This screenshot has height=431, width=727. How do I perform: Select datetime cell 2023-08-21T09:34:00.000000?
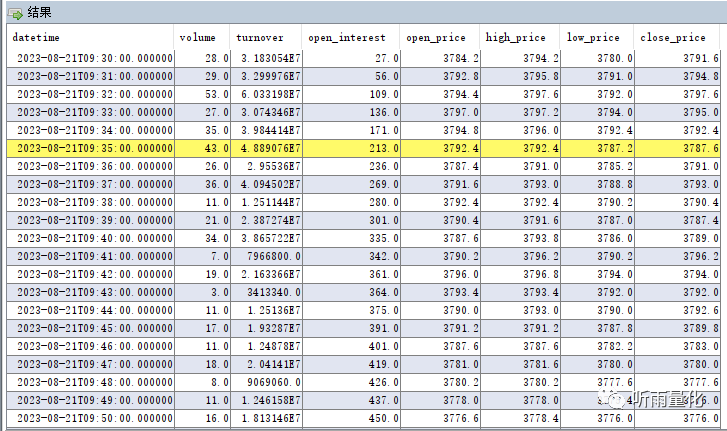(x=90, y=130)
